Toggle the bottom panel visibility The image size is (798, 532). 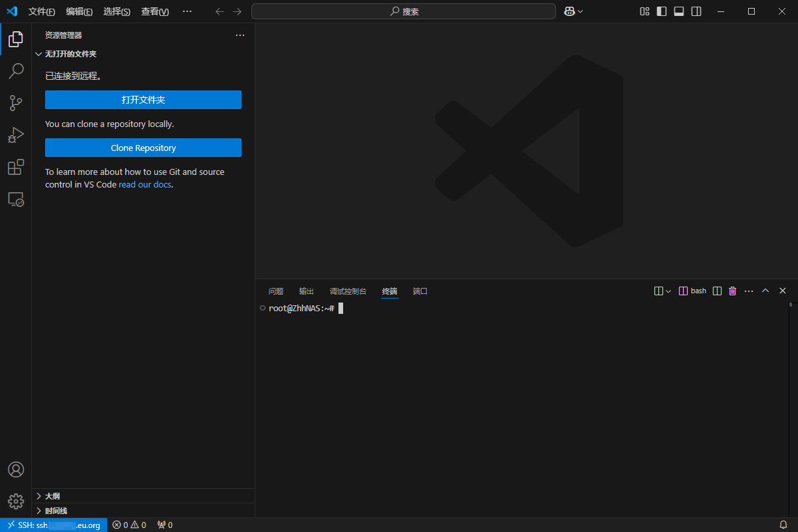point(679,11)
